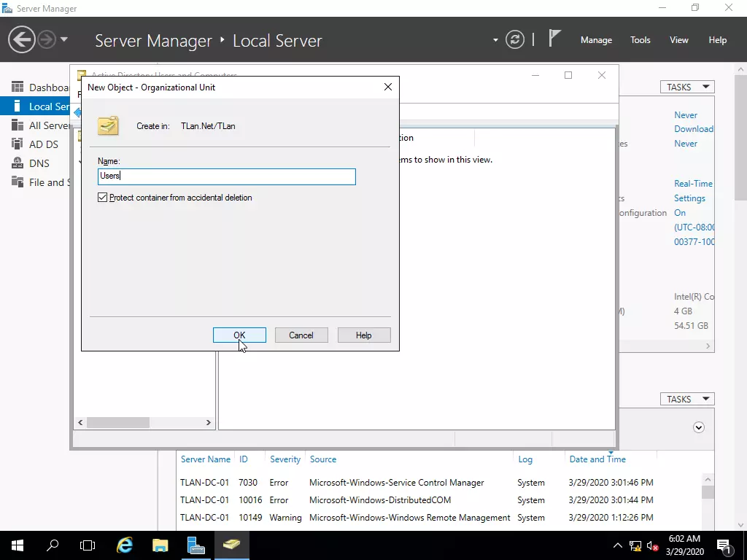Click the tree pane scroll right arrow

208,422
